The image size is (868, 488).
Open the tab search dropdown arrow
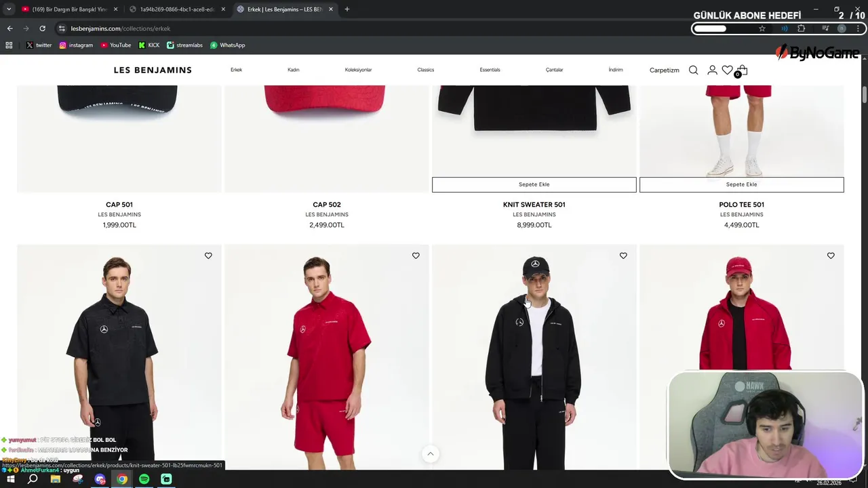pyautogui.click(x=9, y=9)
